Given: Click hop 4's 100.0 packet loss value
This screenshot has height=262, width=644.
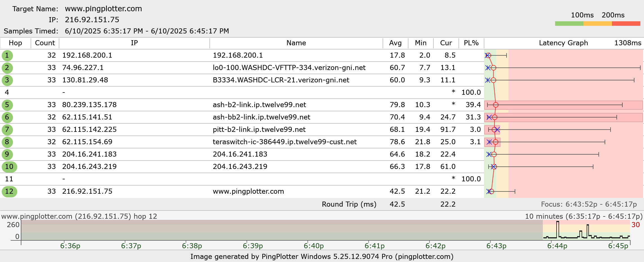Looking at the screenshot, I should click(x=471, y=92).
